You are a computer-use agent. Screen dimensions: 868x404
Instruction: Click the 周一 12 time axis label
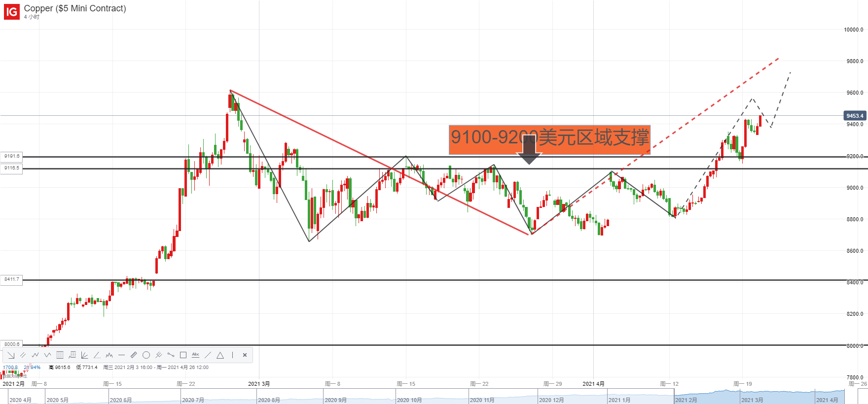click(x=669, y=384)
